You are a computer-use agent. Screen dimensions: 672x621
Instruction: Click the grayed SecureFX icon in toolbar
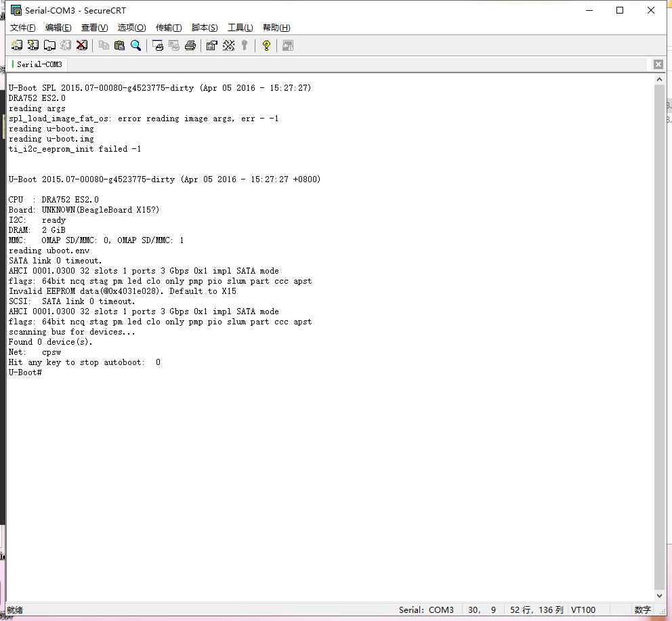coord(288,45)
